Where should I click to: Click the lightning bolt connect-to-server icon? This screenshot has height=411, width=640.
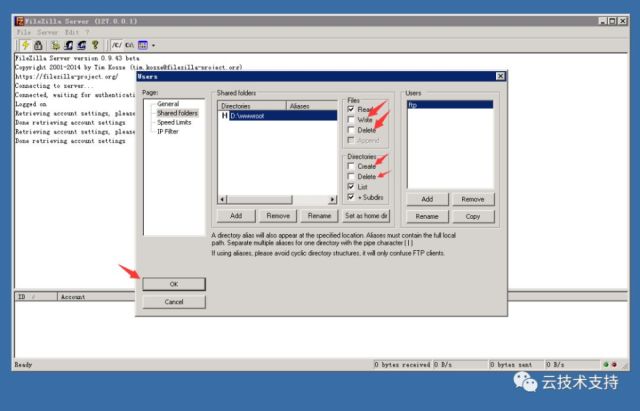point(25,45)
